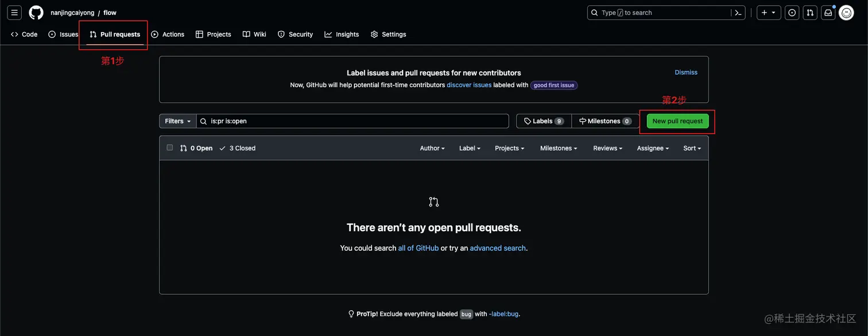Switch to the Insights tab
Screen dimensions: 868x336
click(x=342, y=34)
